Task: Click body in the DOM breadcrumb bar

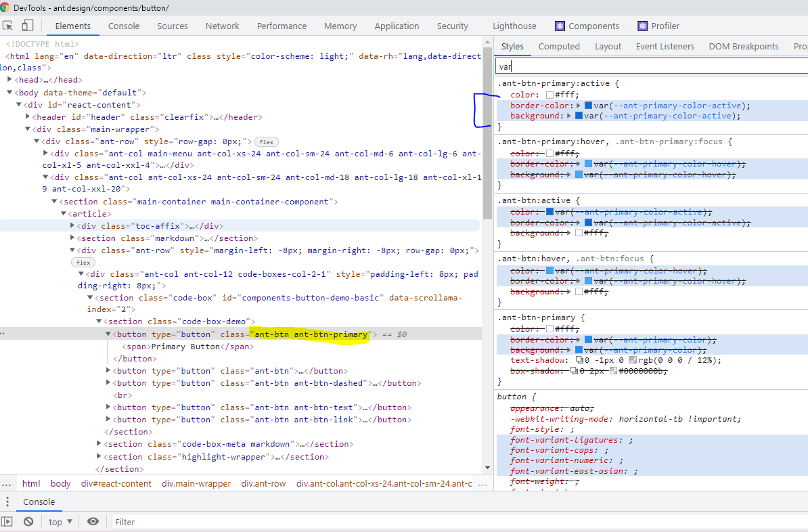Action: (x=60, y=483)
